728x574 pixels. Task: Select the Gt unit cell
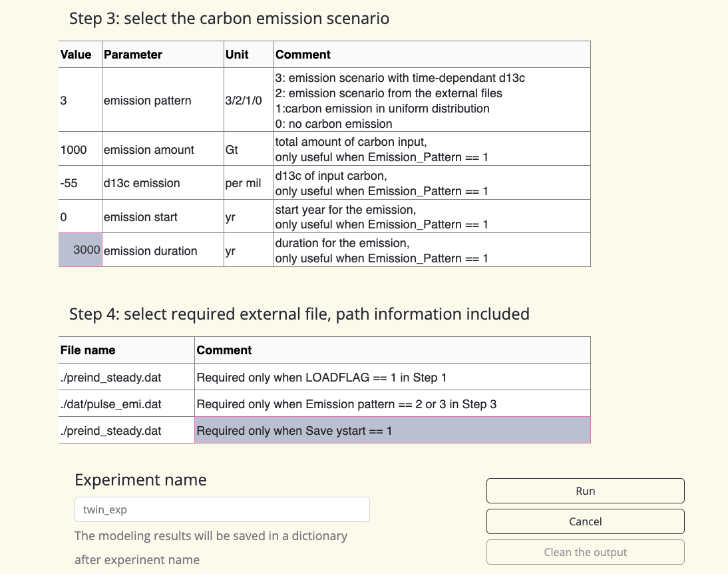click(x=248, y=150)
